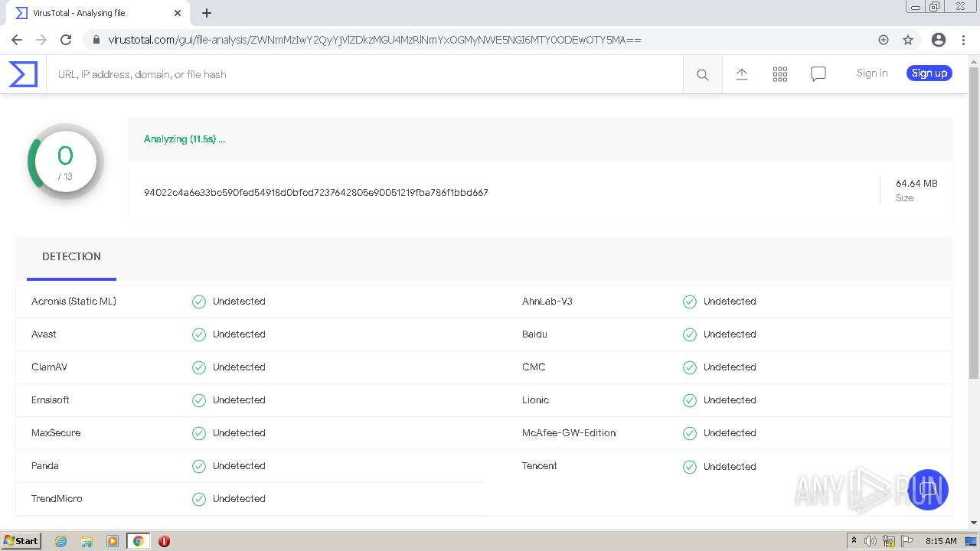This screenshot has width=980, height=551.
Task: Click the 8:15 AM system clock
Action: (941, 541)
